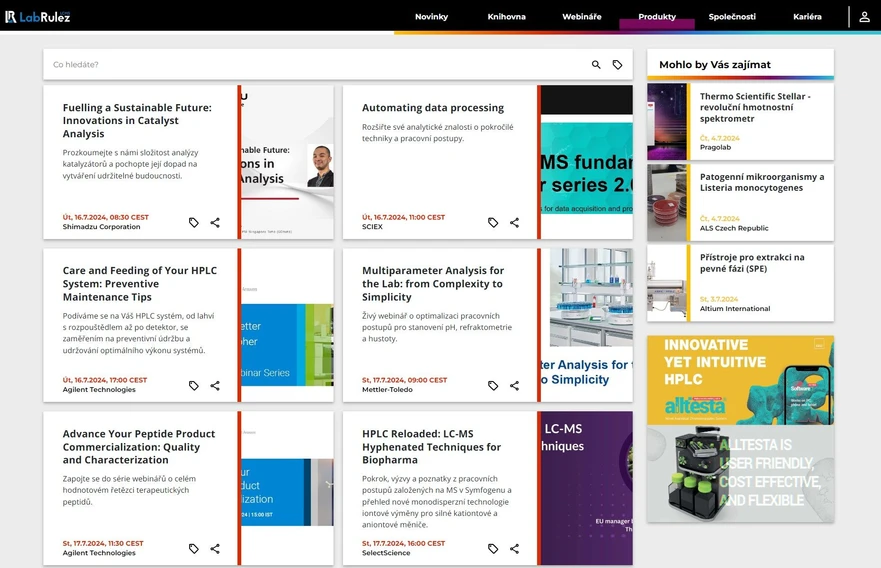
Task: Click the 'Co hledáte?' search field
Action: (x=315, y=65)
